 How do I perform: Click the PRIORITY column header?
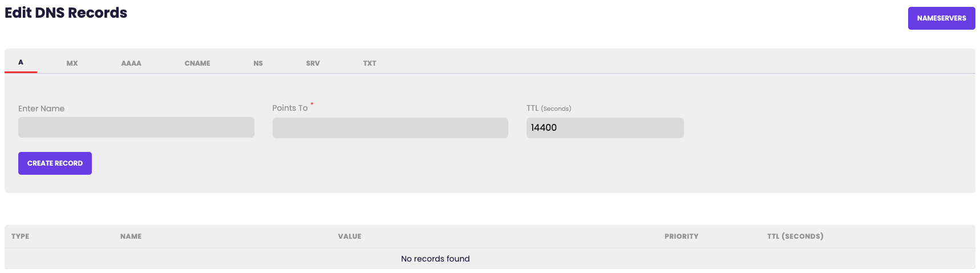pos(681,236)
